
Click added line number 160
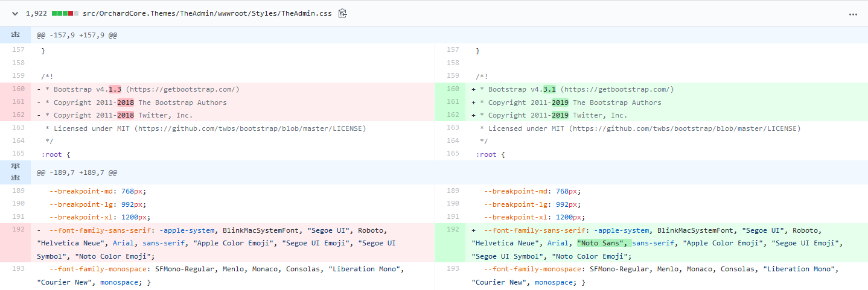pos(450,89)
